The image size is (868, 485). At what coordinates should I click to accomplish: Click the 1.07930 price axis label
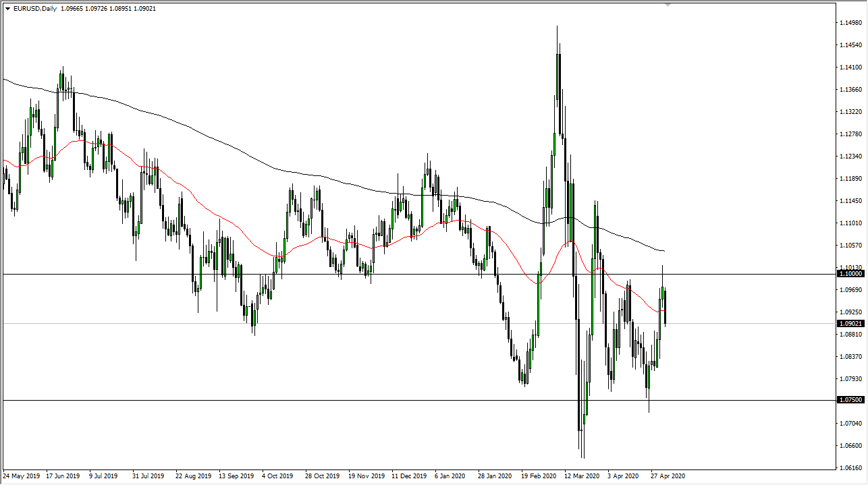[852, 379]
